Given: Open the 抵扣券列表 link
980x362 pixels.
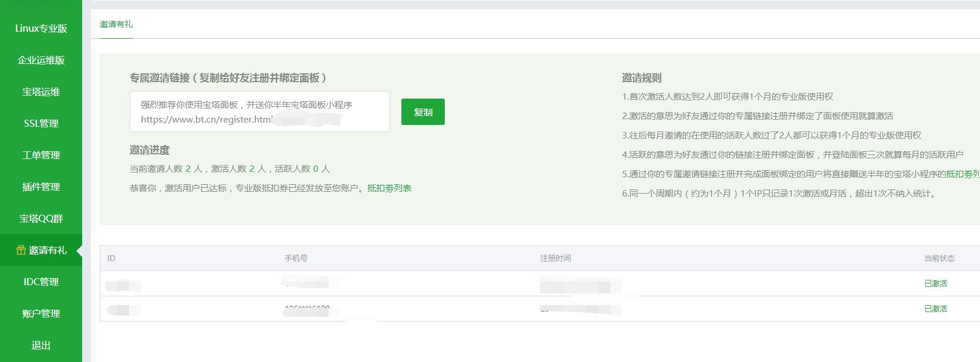Looking at the screenshot, I should [389, 188].
